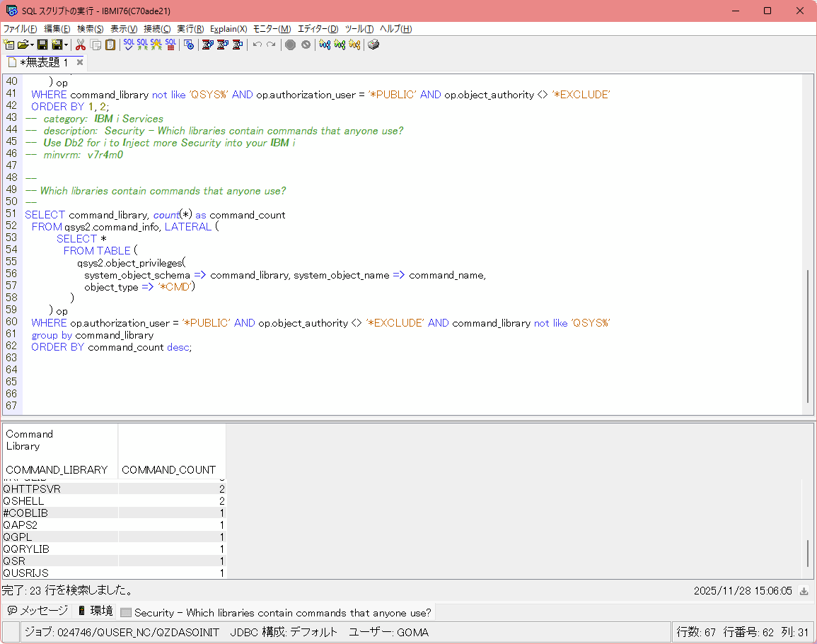The height and width of the screenshot is (644, 817).
Task: Select the QSR result row
Action: point(114,561)
